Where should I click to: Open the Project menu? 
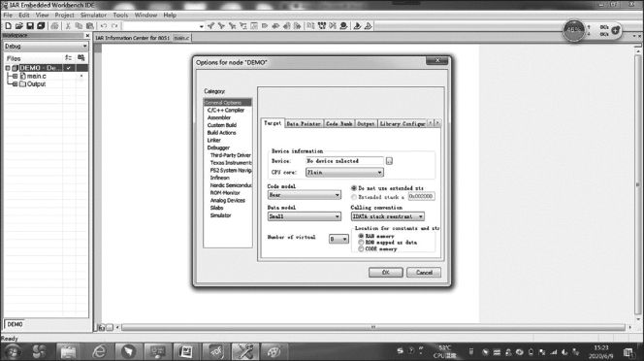(x=64, y=15)
